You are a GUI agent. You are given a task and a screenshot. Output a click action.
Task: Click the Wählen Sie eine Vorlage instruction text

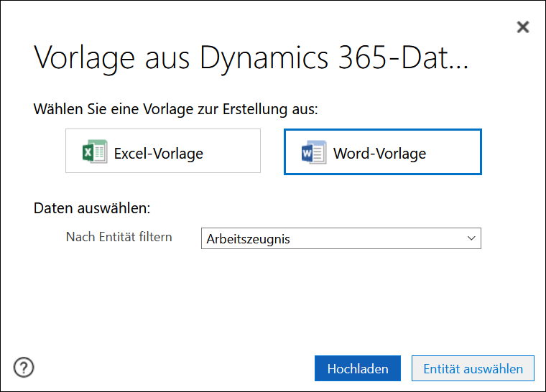point(176,109)
